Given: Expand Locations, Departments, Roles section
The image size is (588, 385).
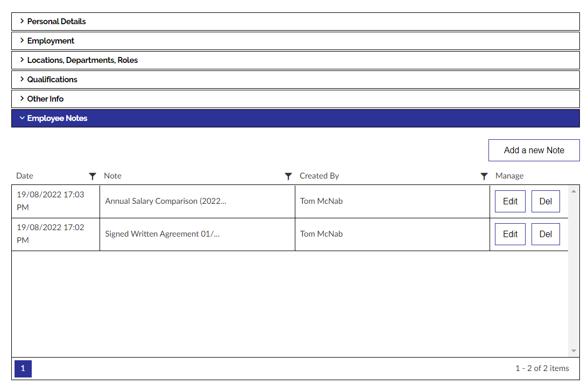Looking at the screenshot, I should point(82,60).
